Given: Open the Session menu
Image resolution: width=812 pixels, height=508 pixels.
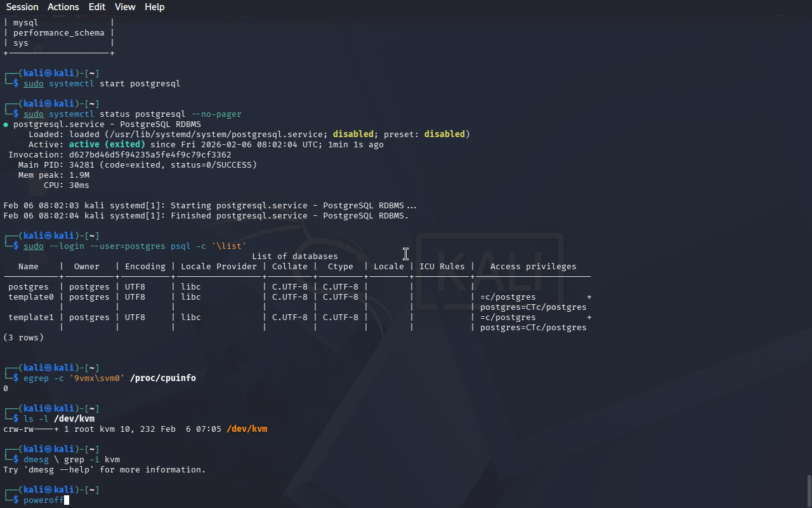Looking at the screenshot, I should click(22, 7).
